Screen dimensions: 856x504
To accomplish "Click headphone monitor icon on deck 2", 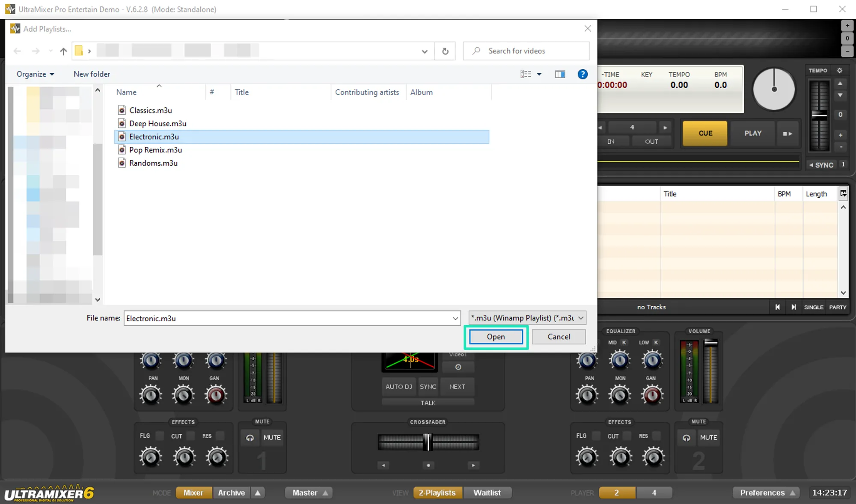I will (686, 438).
